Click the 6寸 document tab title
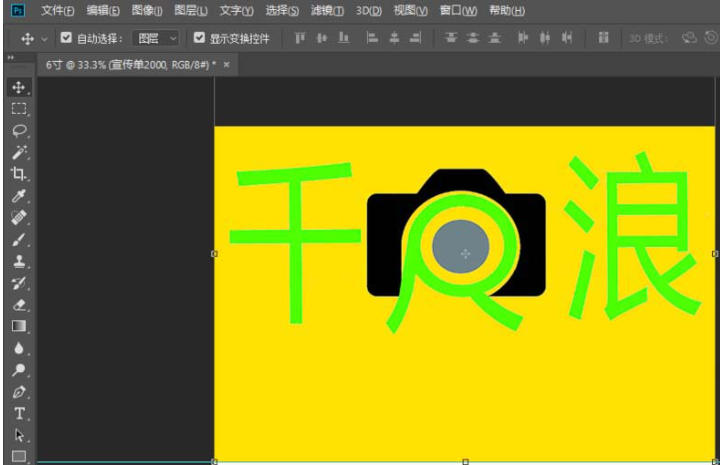Image resolution: width=720 pixels, height=465 pixels. point(130,64)
